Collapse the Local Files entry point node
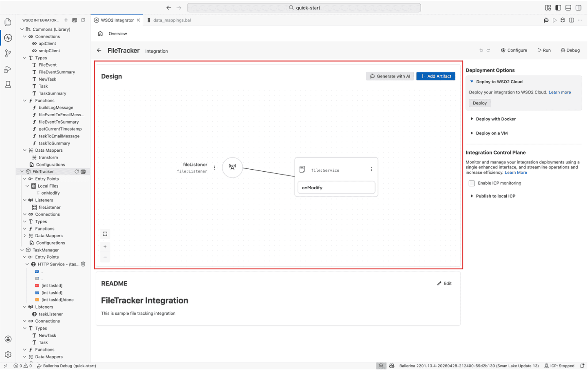 coord(27,186)
